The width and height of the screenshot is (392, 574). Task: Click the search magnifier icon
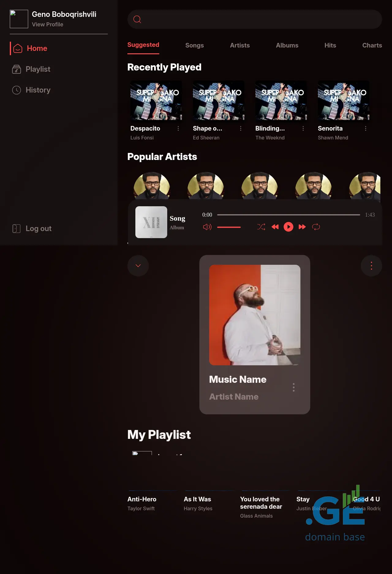click(137, 19)
